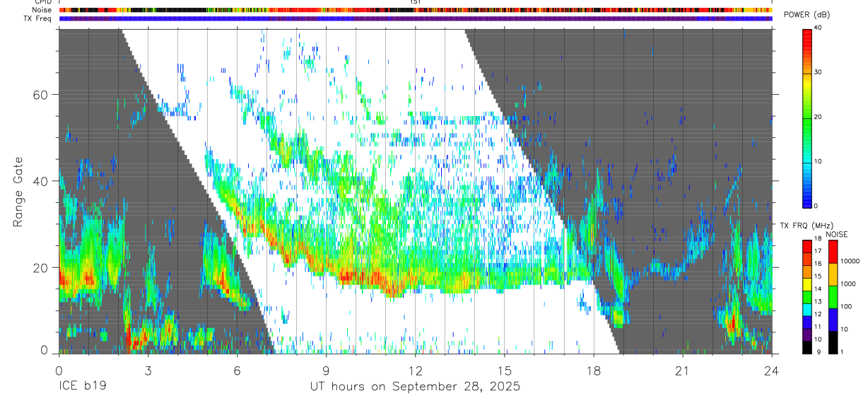
Task: Click the 60 tick on the Range Gate axis
Action: tap(42, 95)
